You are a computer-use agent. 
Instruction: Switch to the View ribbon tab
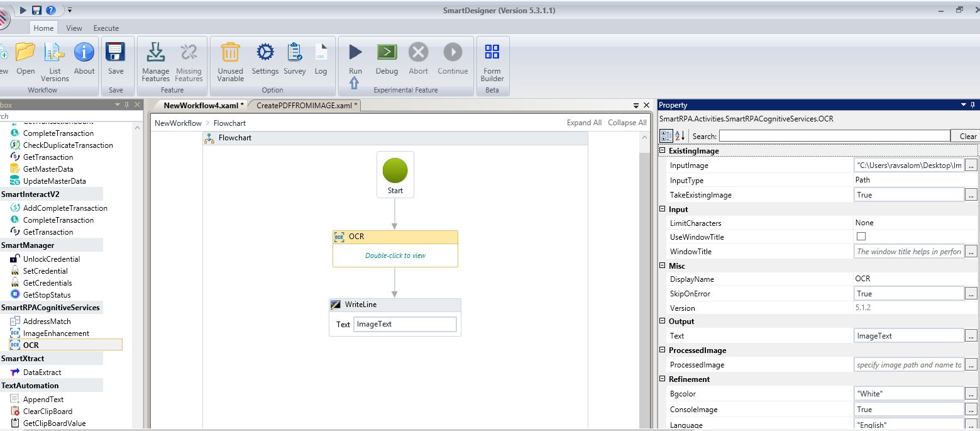(74, 28)
